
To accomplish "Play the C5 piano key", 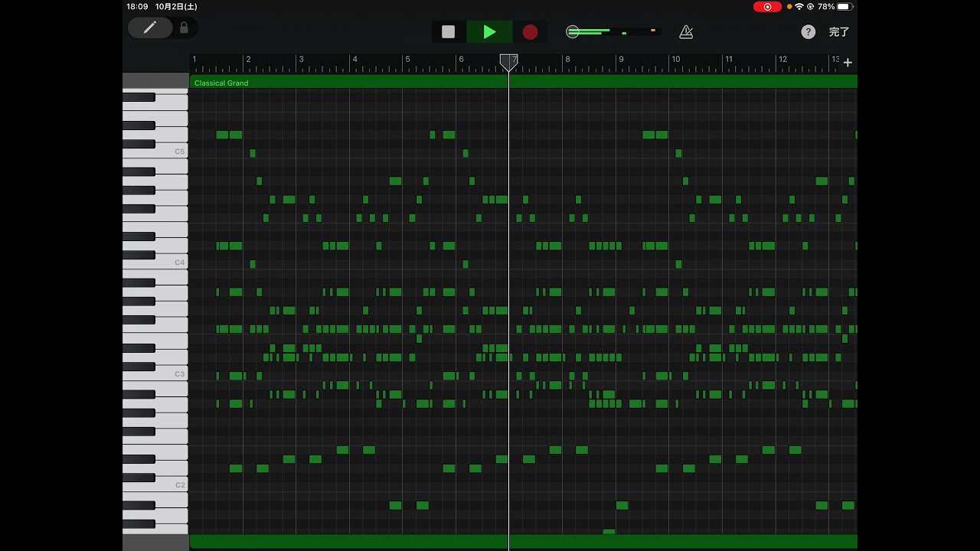I will tap(172, 152).
